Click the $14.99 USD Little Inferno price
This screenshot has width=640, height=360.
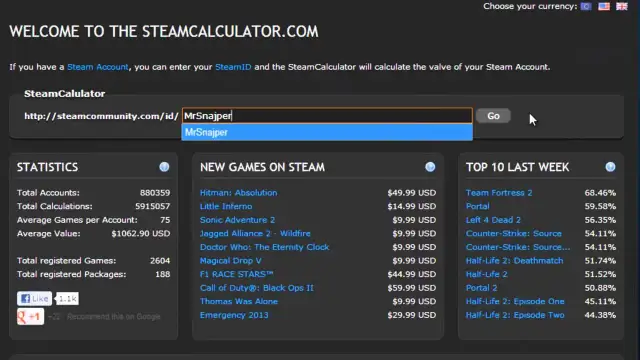[411, 206]
